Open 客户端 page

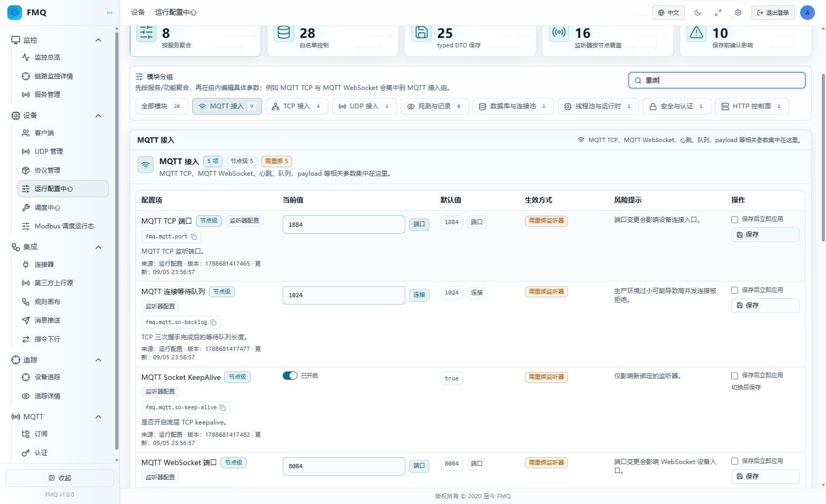pyautogui.click(x=63, y=133)
